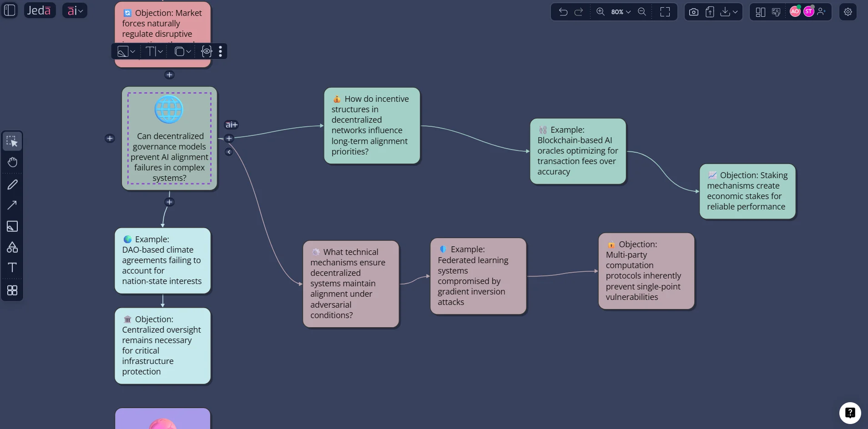Activate the hand pan tool

pos(12,162)
